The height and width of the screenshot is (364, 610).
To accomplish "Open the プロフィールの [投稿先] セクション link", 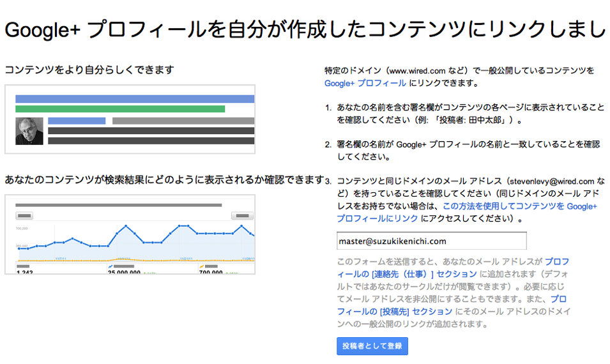I will tap(452, 305).
